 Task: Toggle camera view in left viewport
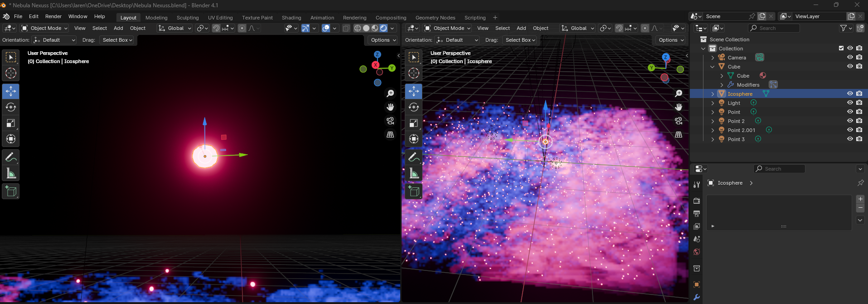(390, 121)
